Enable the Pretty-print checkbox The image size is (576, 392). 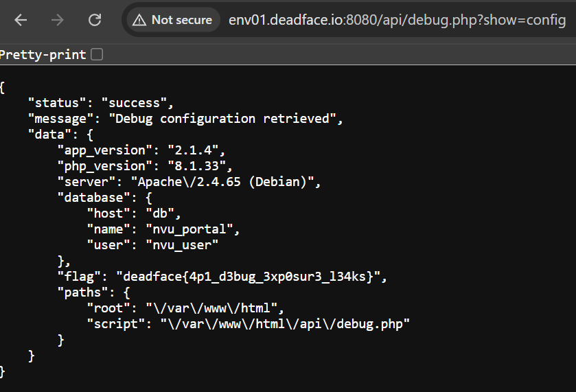[x=97, y=54]
